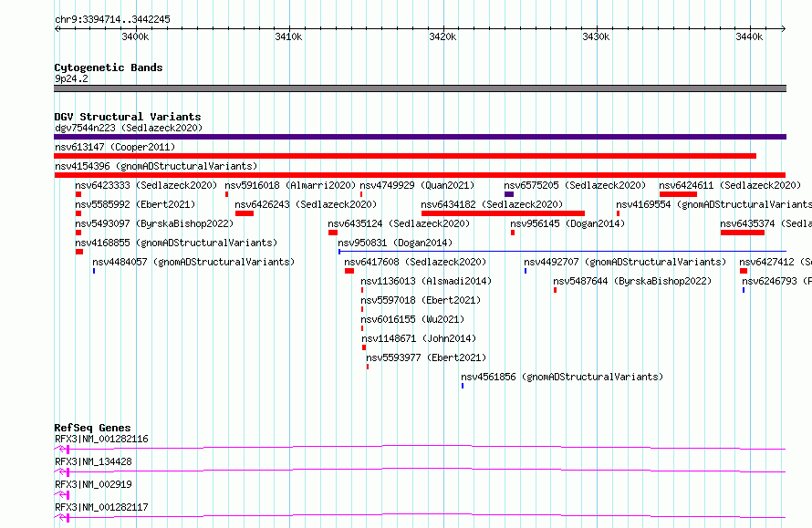812x528 pixels.
Task: Click the blue nsv6246793 feature marker
Action: point(744,290)
